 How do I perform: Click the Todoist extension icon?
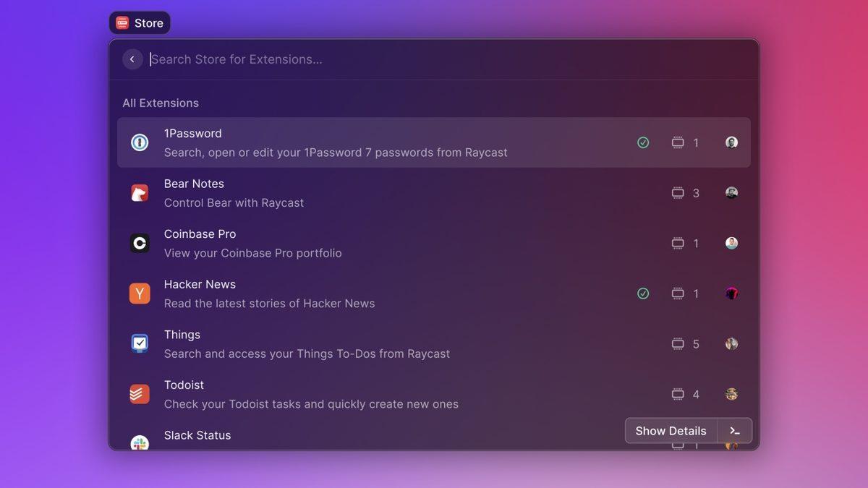point(140,394)
